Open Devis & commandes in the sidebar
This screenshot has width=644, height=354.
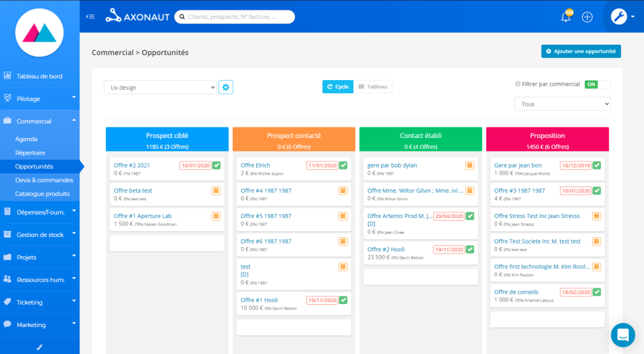coord(44,180)
